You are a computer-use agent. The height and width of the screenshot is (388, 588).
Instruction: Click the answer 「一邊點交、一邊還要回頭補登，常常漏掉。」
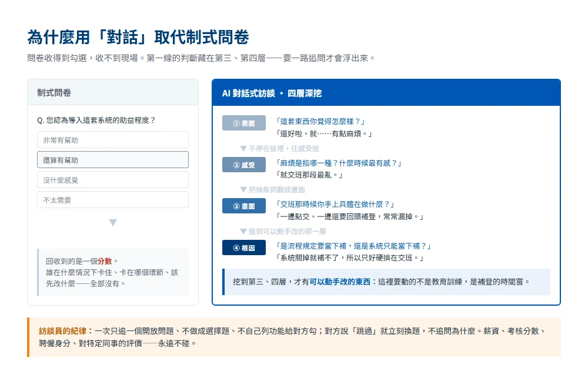coord(349,217)
